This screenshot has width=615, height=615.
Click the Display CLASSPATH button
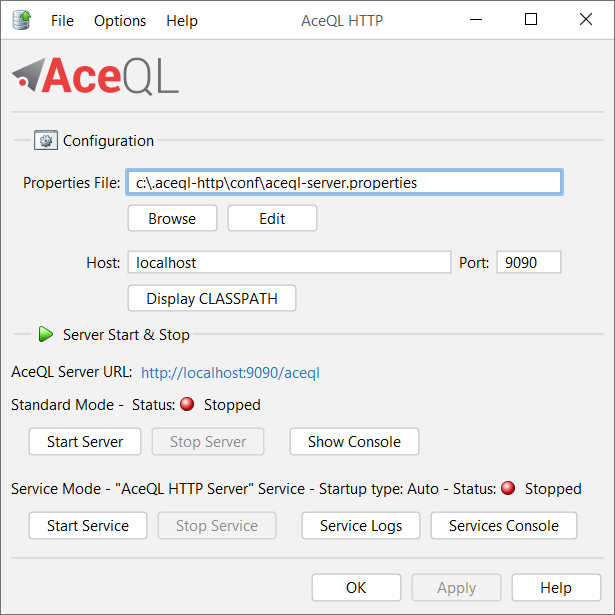tap(212, 298)
